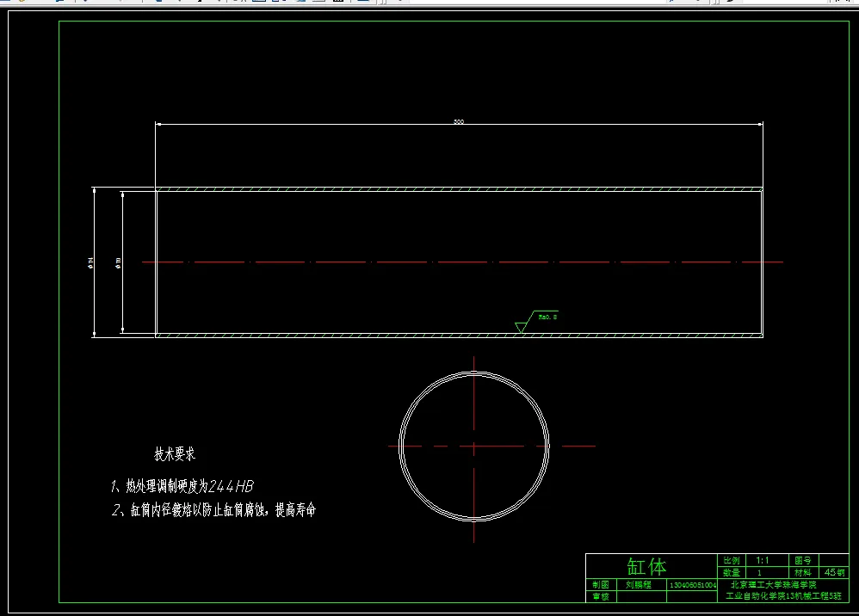859x616 pixels.
Task: Select the 技术要求 heading text
Action: [x=175, y=454]
